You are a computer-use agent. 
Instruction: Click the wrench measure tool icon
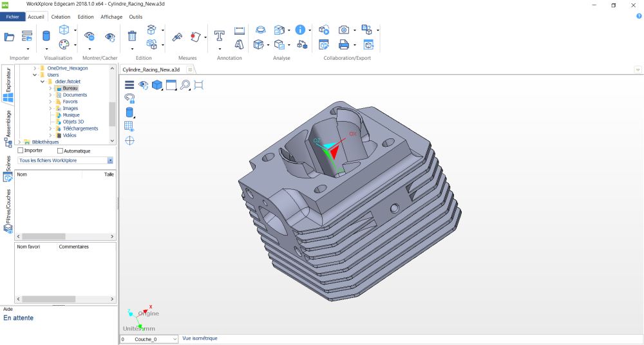(x=177, y=37)
